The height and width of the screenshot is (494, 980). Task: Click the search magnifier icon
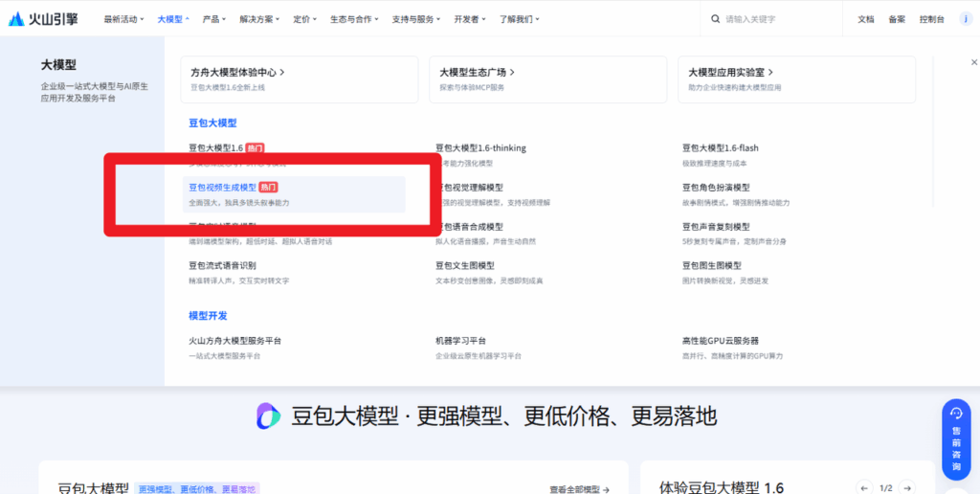pyautogui.click(x=715, y=19)
